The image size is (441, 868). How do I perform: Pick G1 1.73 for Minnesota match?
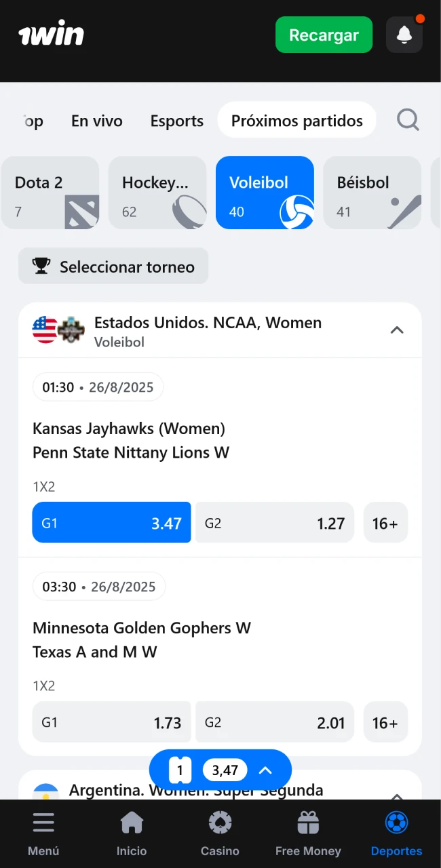tap(111, 722)
